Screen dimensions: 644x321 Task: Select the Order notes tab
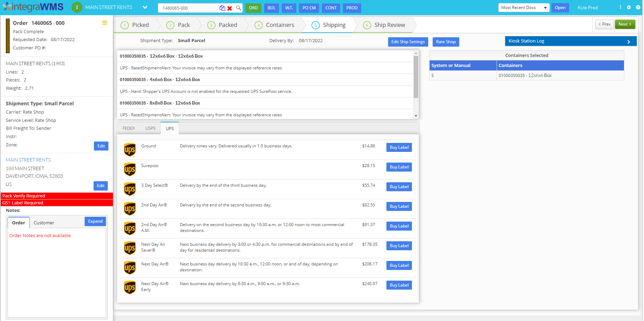pyautogui.click(x=19, y=223)
